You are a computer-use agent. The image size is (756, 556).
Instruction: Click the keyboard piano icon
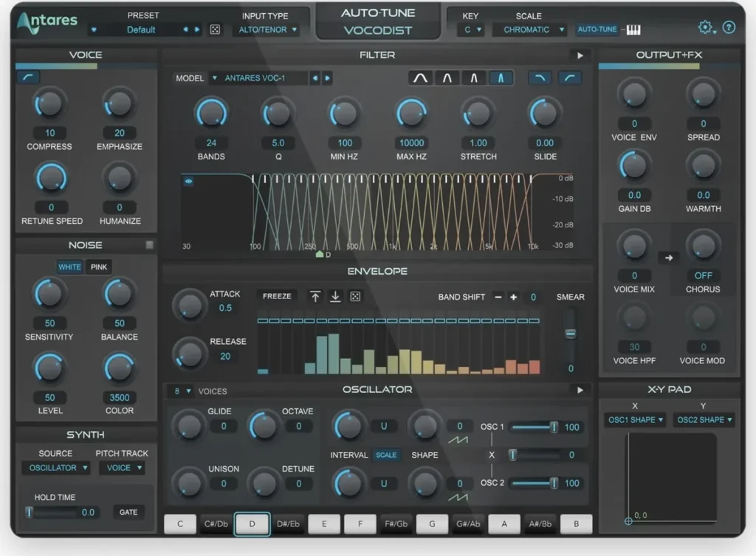pos(633,30)
